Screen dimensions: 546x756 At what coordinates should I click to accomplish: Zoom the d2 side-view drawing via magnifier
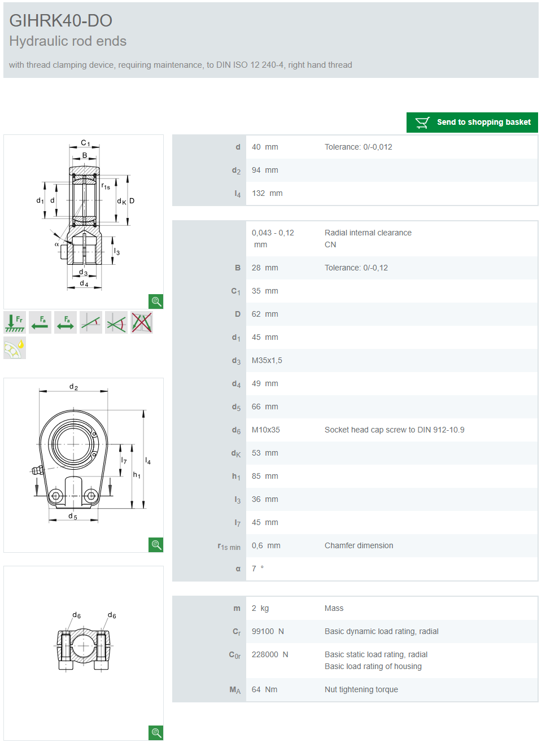click(156, 545)
